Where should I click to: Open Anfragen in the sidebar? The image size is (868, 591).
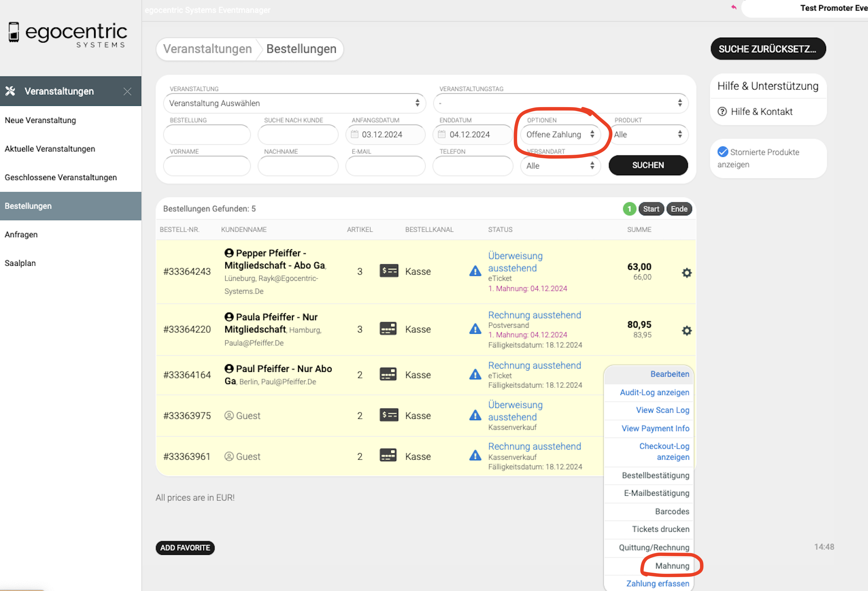click(x=21, y=235)
